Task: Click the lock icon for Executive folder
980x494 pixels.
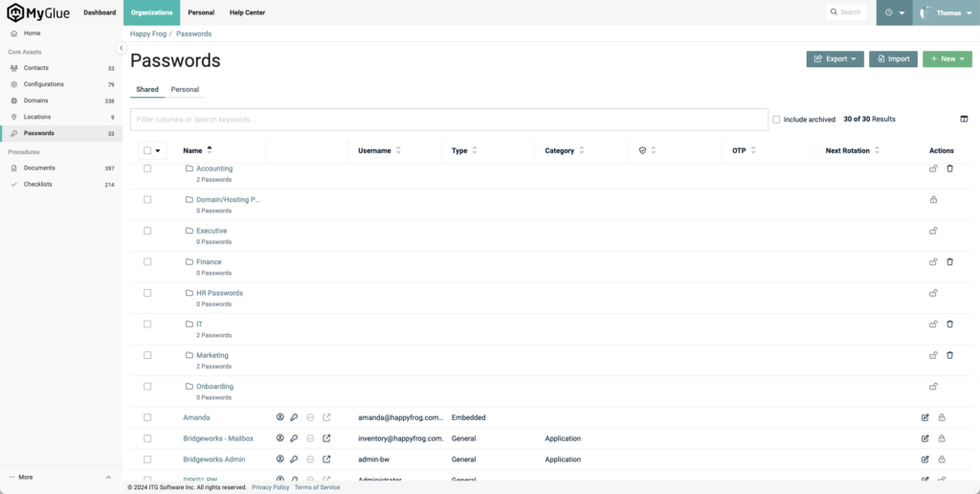Action: 933,231
